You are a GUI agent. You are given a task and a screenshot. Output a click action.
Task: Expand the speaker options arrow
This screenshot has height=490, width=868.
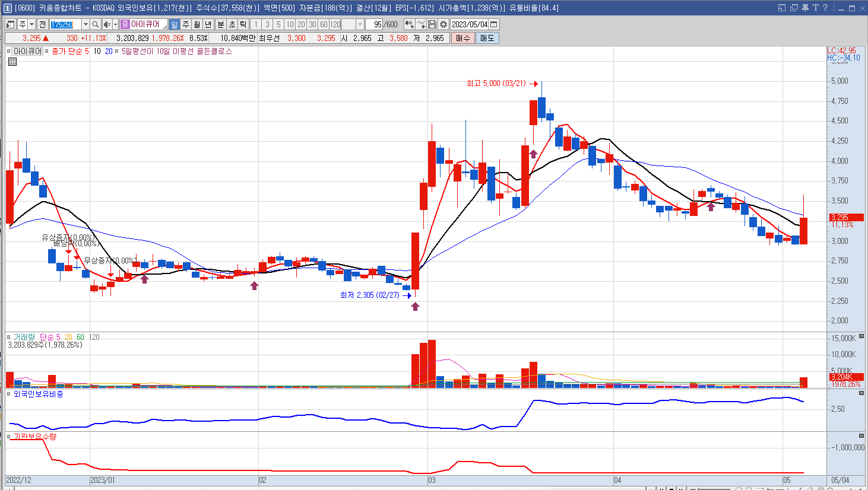(115, 24)
